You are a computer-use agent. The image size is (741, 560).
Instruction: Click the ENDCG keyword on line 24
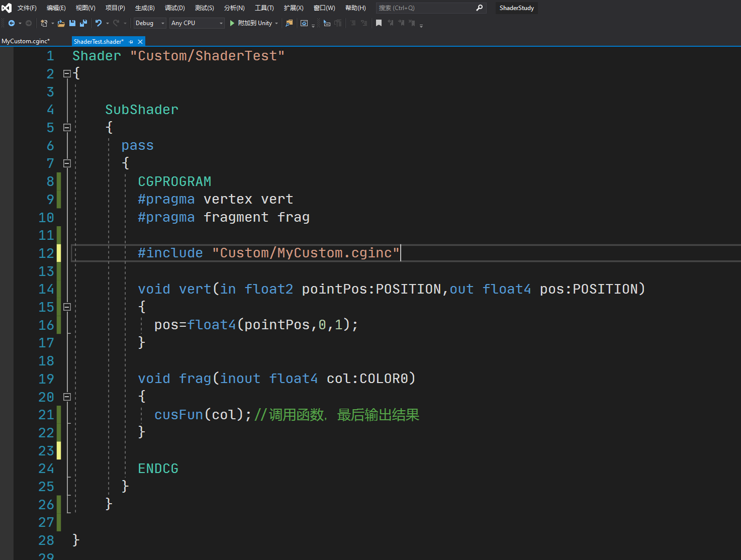(158, 469)
